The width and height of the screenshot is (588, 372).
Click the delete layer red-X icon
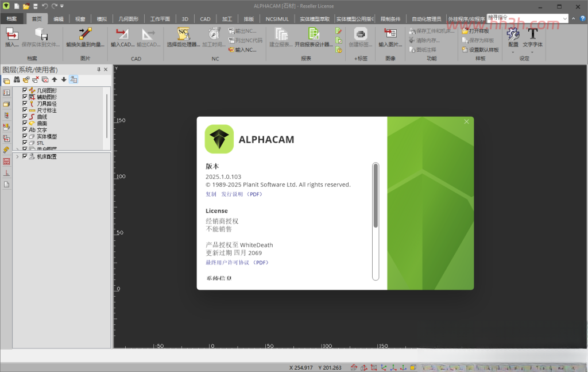coord(35,79)
